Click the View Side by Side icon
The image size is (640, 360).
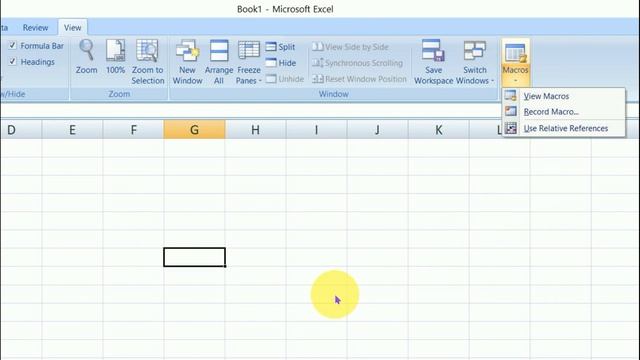click(318, 47)
